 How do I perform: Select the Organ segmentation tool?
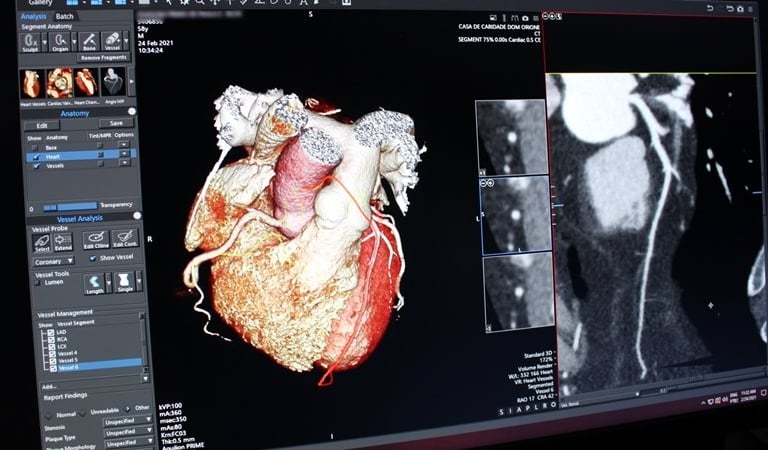pos(60,42)
